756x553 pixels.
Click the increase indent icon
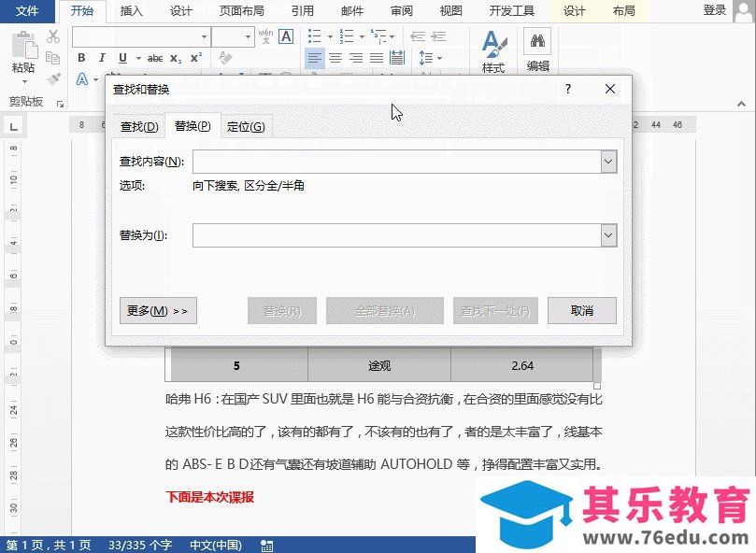click(x=438, y=36)
